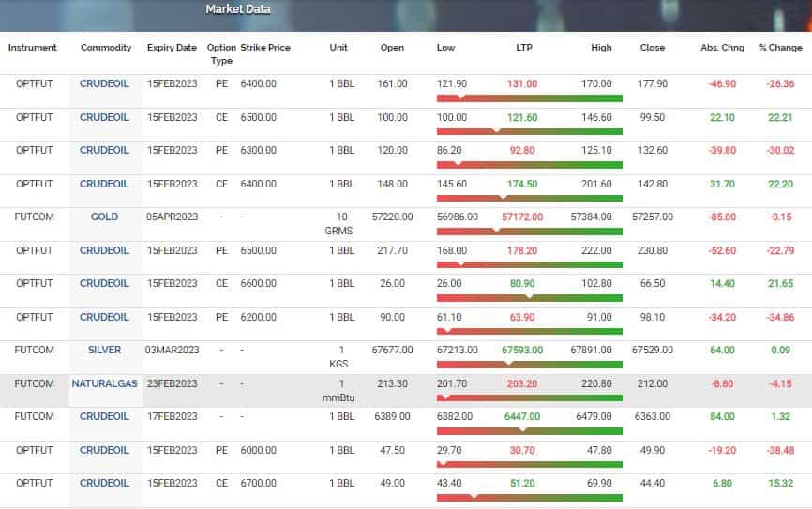Select the low value 145.60
This screenshot has width=812, height=509.
pyautogui.click(x=452, y=184)
